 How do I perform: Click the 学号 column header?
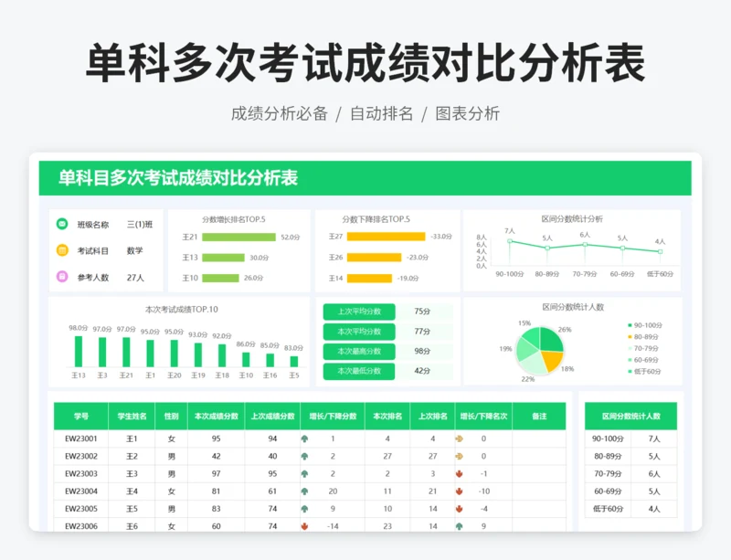pos(81,416)
